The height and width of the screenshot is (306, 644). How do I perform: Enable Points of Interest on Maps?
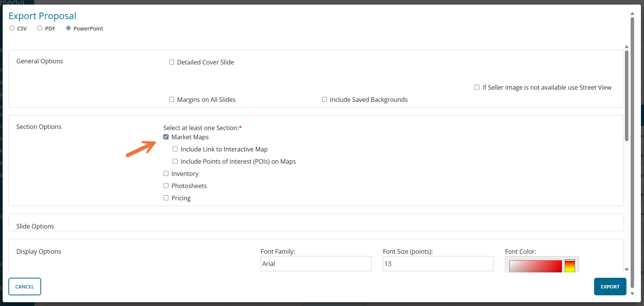pos(175,161)
